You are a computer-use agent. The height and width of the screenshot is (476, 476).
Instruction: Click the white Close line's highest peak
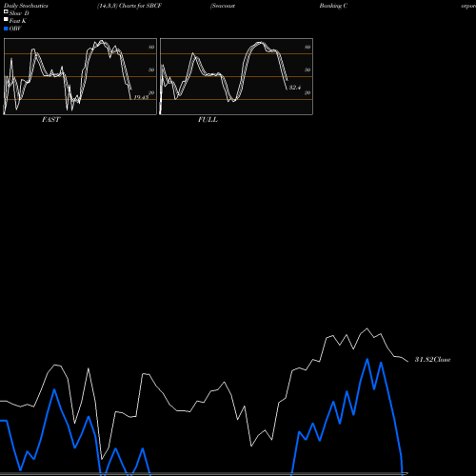click(x=367, y=328)
